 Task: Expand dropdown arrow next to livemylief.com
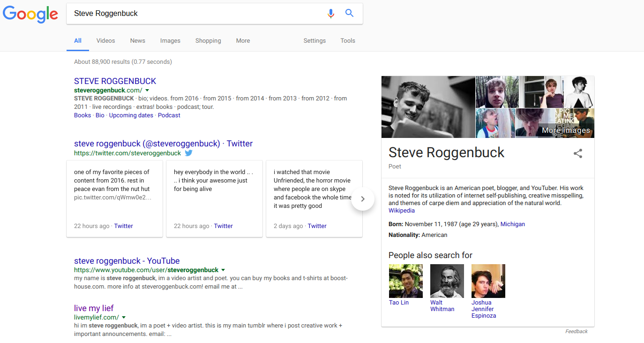[124, 318]
